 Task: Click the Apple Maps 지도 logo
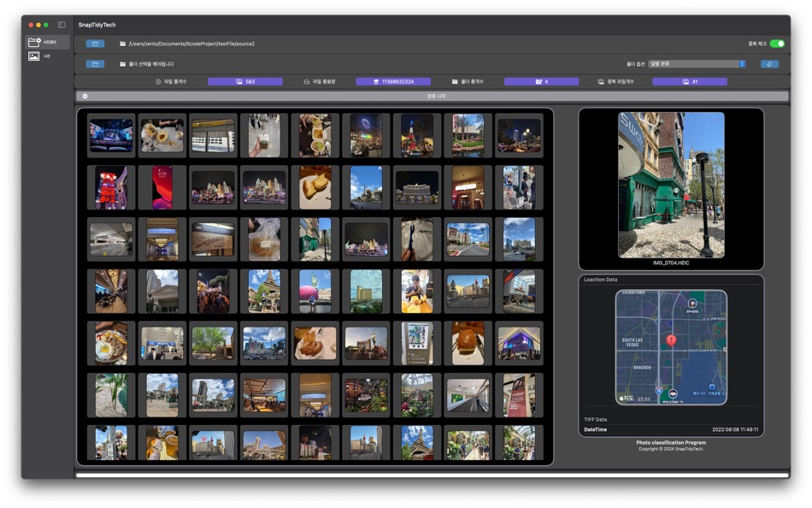point(627,399)
